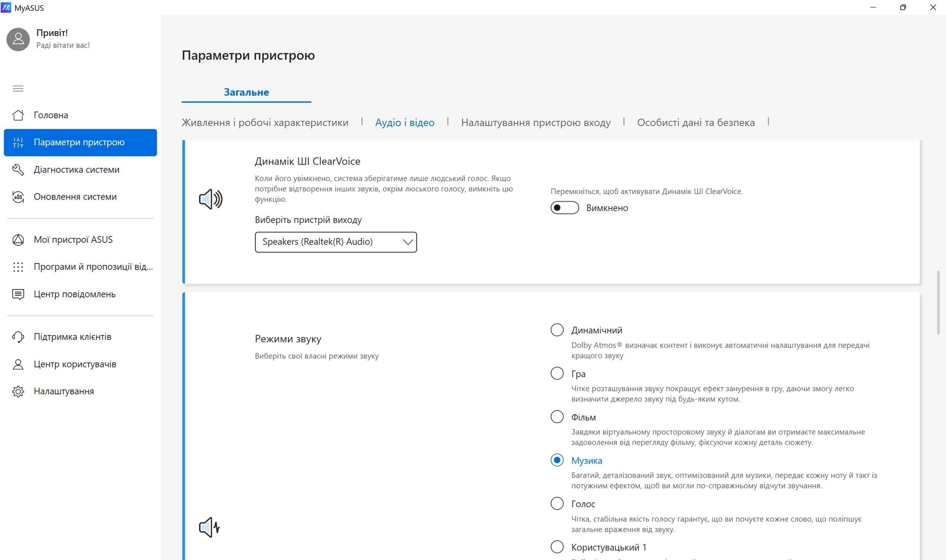The image size is (946, 560).
Task: Open Центр повідомлень from the sidebar
Action: [x=80, y=295]
